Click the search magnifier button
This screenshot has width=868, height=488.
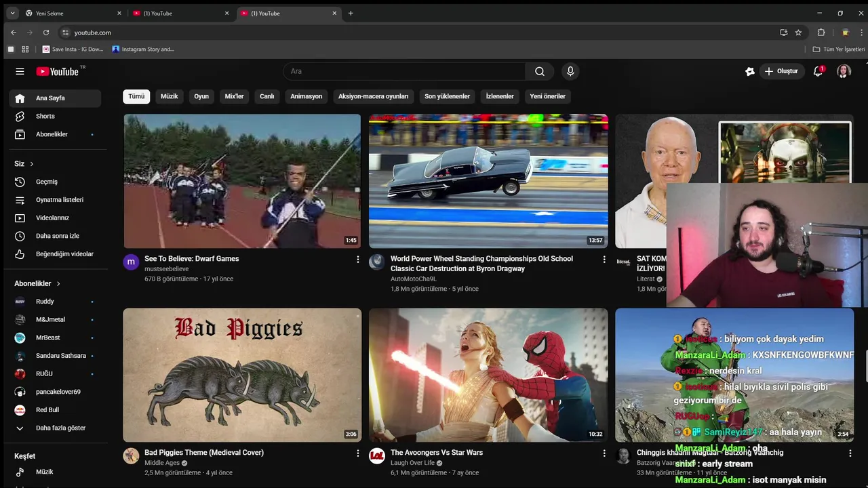click(x=539, y=71)
